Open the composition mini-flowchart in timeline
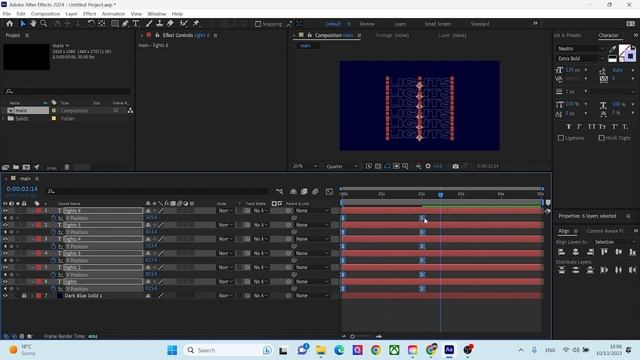Viewport: 640px width, 360px height. [279, 191]
